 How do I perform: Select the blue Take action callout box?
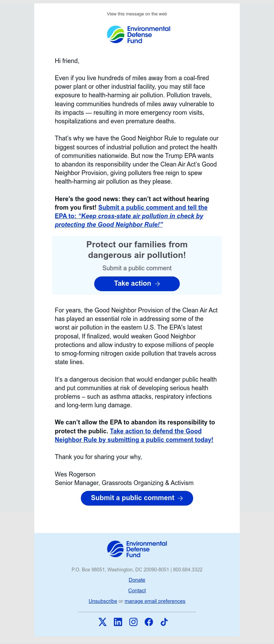coord(137,265)
